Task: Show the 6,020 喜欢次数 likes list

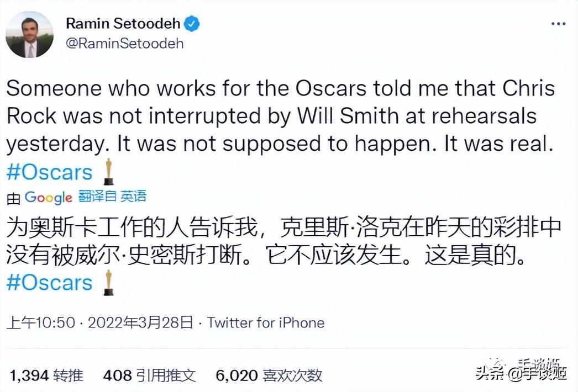Action: 269,376
